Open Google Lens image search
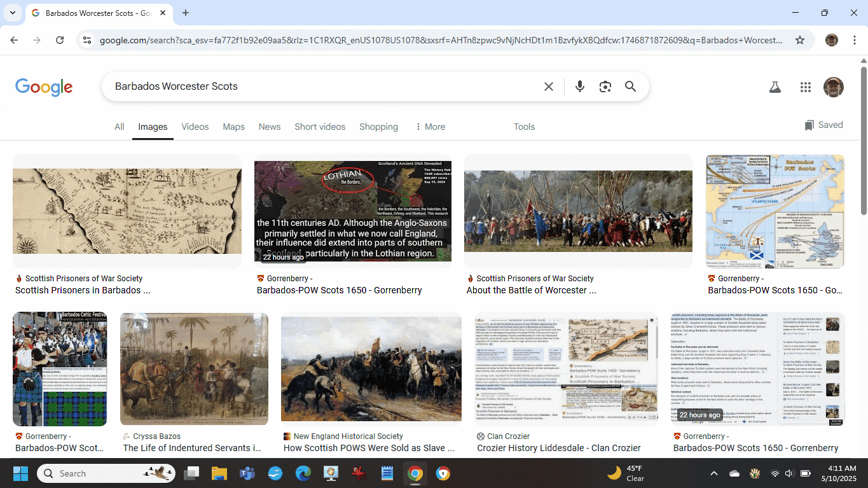The width and height of the screenshot is (868, 488). (605, 87)
